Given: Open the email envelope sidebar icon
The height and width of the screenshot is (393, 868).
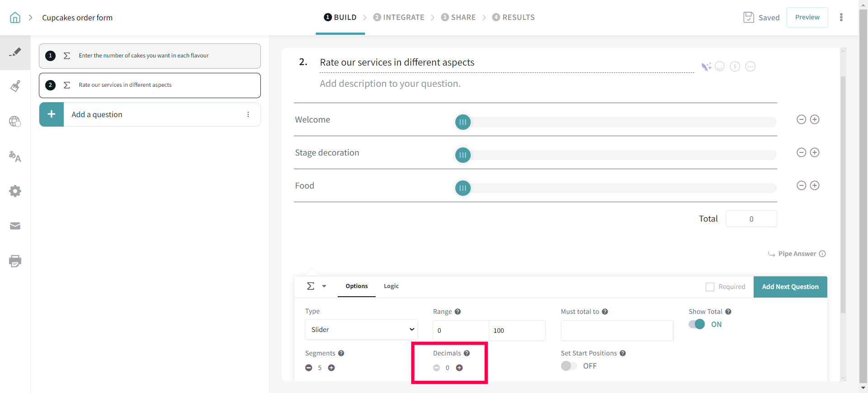Looking at the screenshot, I should point(15,226).
